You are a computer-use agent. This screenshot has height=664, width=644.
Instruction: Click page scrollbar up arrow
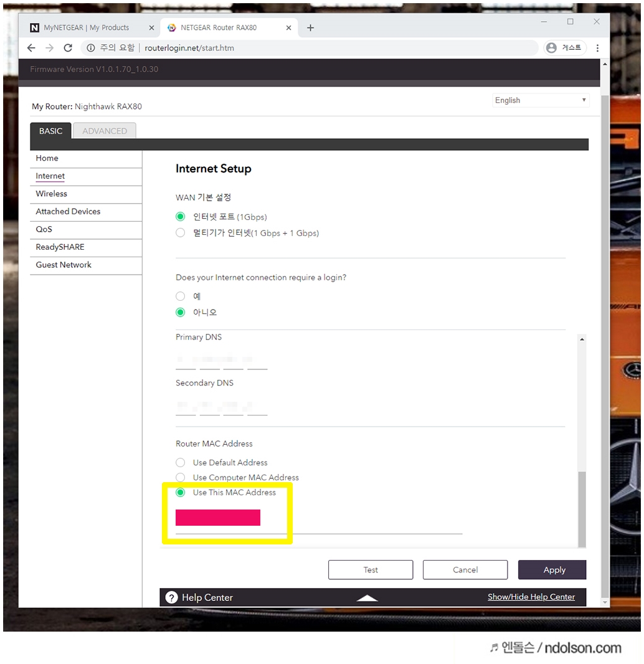point(605,64)
